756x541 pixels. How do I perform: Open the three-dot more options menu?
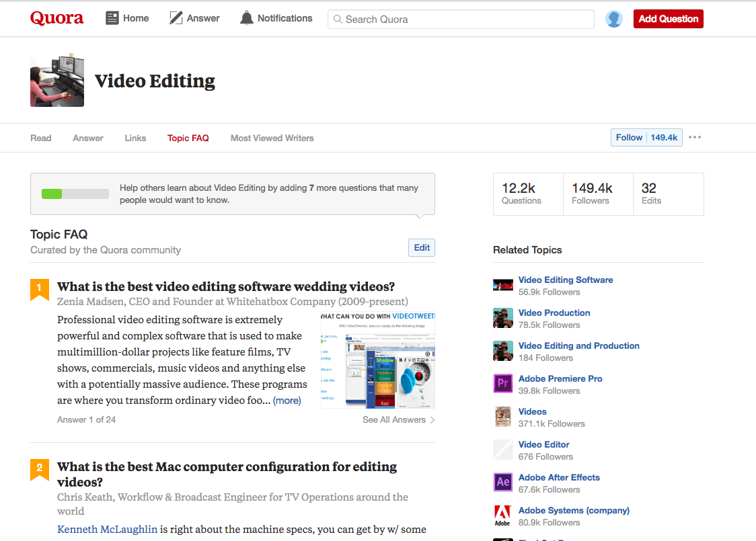click(x=695, y=137)
